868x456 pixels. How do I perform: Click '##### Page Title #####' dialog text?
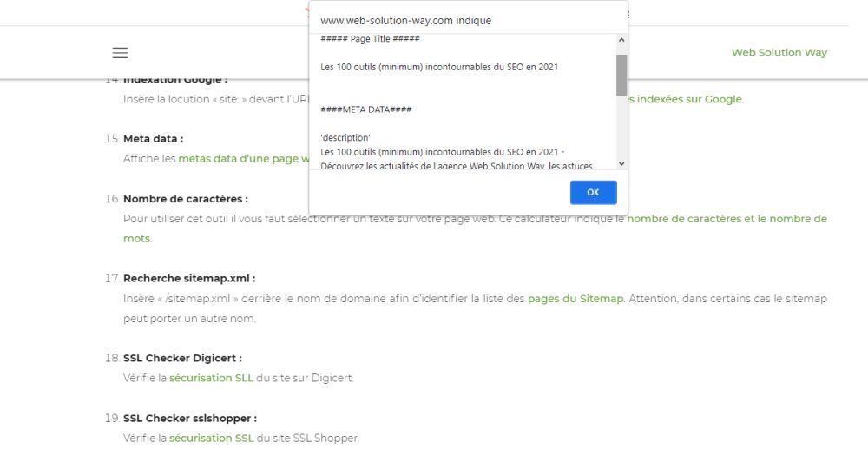coord(370,38)
